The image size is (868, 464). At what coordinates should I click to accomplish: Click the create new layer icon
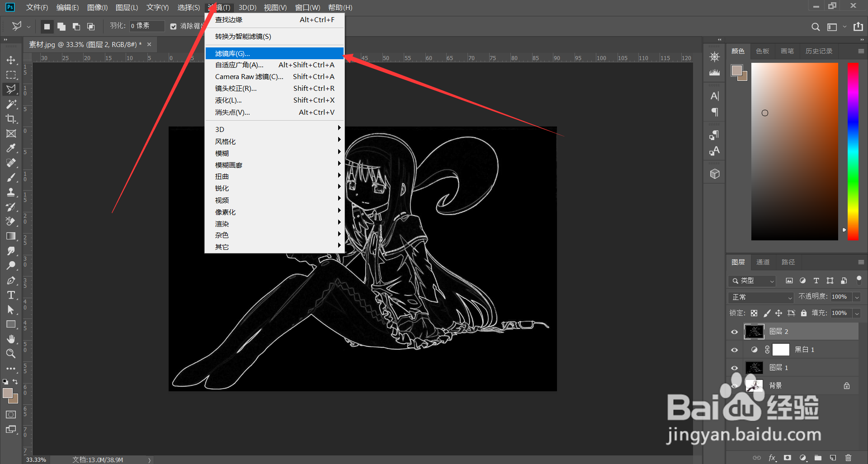[833, 458]
